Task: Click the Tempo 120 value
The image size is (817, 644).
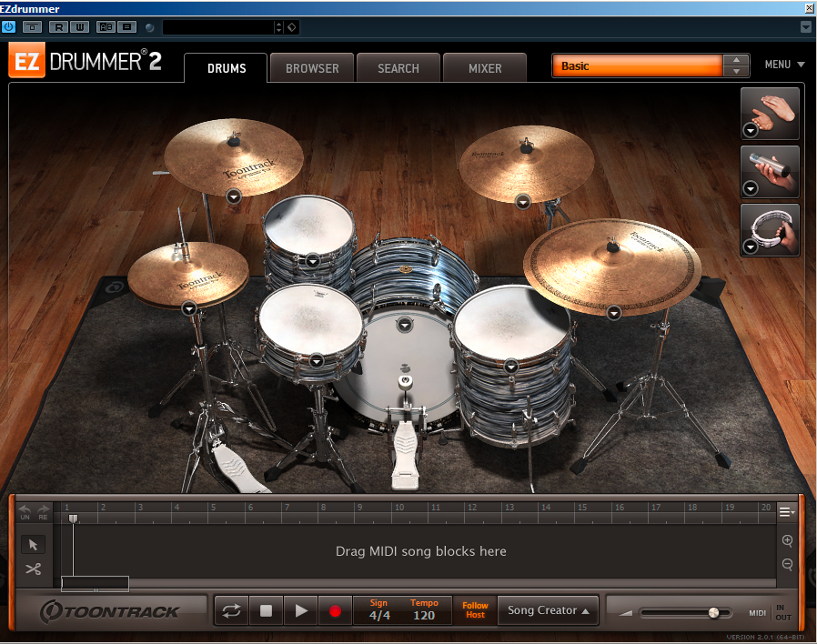Action: pyautogui.click(x=424, y=615)
